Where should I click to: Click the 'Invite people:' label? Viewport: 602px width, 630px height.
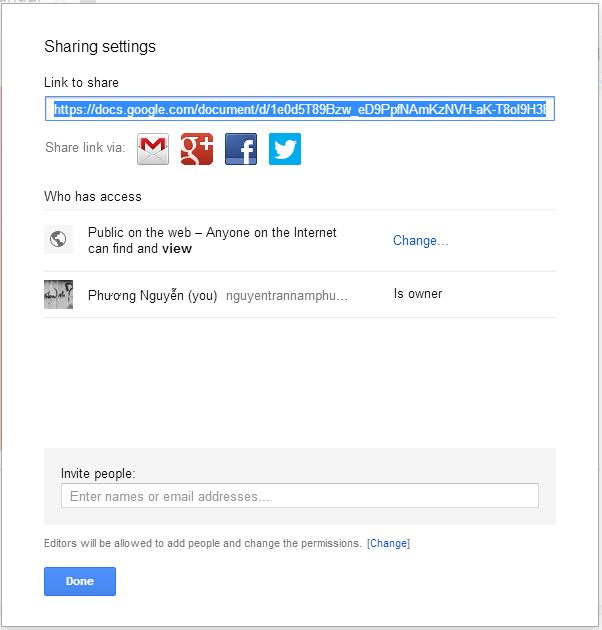coord(98,473)
